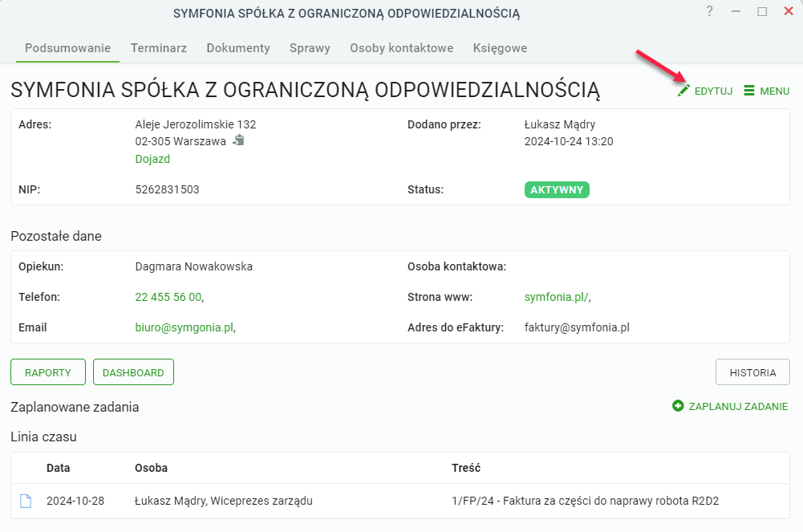
Task: Click ZAPLANUJ ZADANIE link text
Action: [x=738, y=407]
